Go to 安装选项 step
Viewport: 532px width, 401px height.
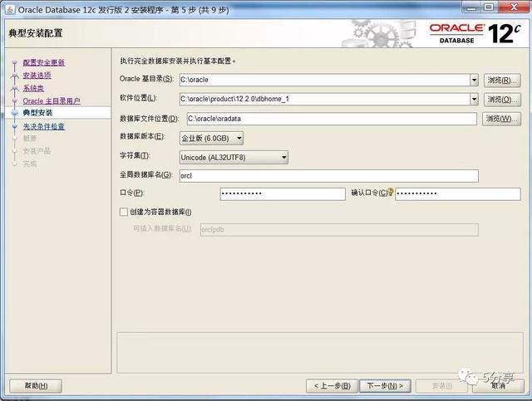(x=37, y=76)
